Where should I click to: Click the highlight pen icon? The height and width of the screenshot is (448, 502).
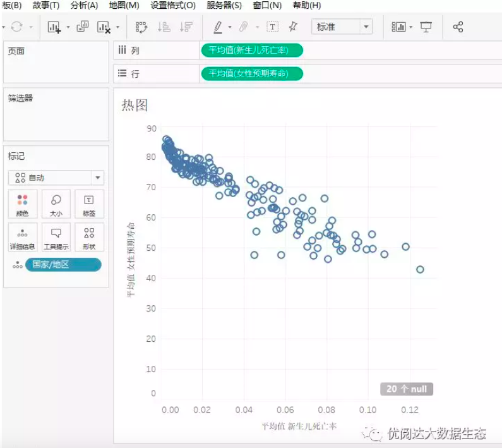pos(218,27)
